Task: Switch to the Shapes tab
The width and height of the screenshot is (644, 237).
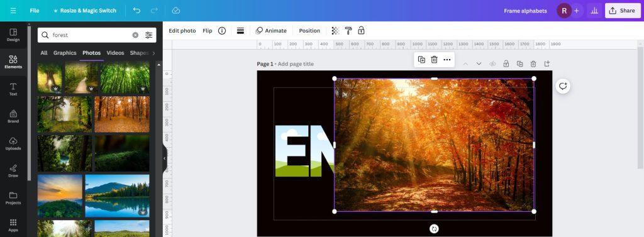Action: (139, 53)
